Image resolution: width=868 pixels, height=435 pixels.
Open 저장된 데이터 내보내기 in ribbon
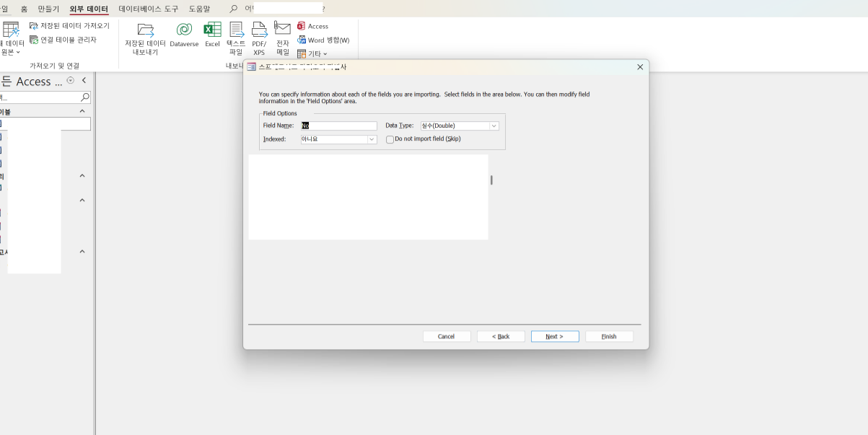[145, 39]
